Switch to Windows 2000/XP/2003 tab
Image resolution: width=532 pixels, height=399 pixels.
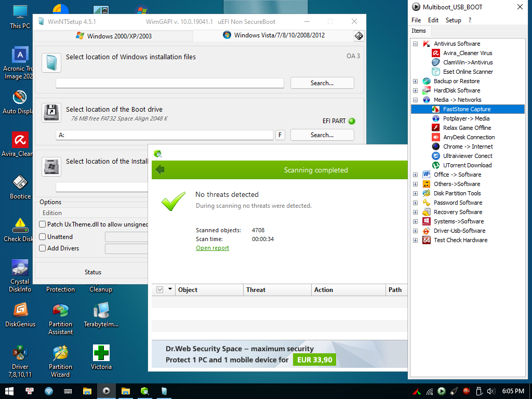click(x=114, y=36)
